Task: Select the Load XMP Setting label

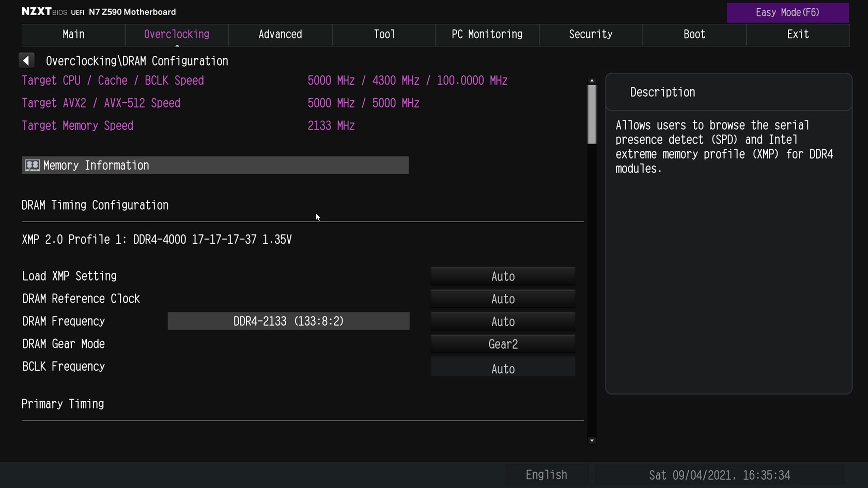Action: [x=69, y=276]
